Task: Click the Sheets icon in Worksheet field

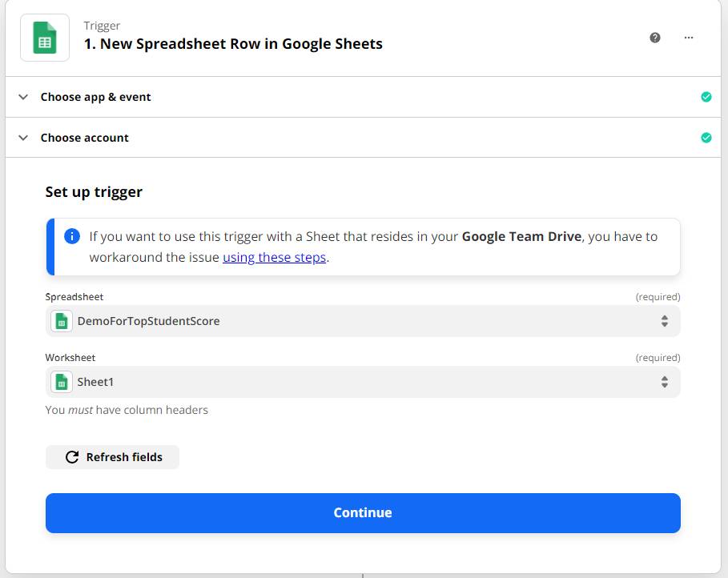Action: [62, 382]
